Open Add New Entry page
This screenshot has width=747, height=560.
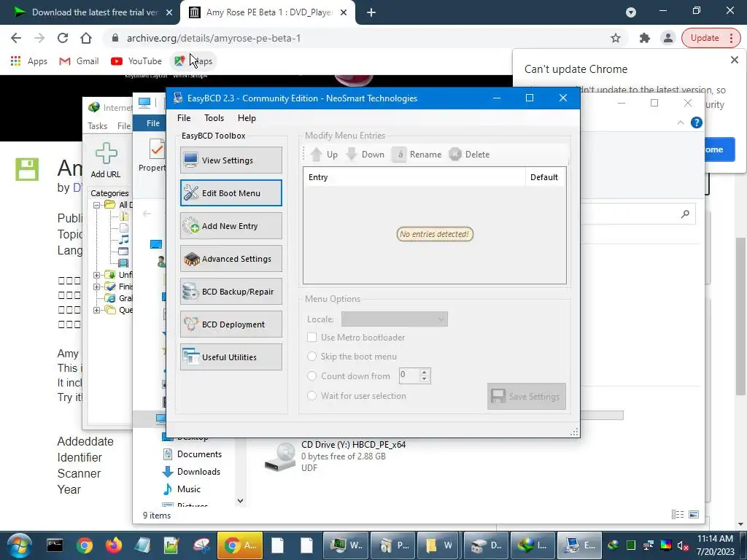point(231,226)
